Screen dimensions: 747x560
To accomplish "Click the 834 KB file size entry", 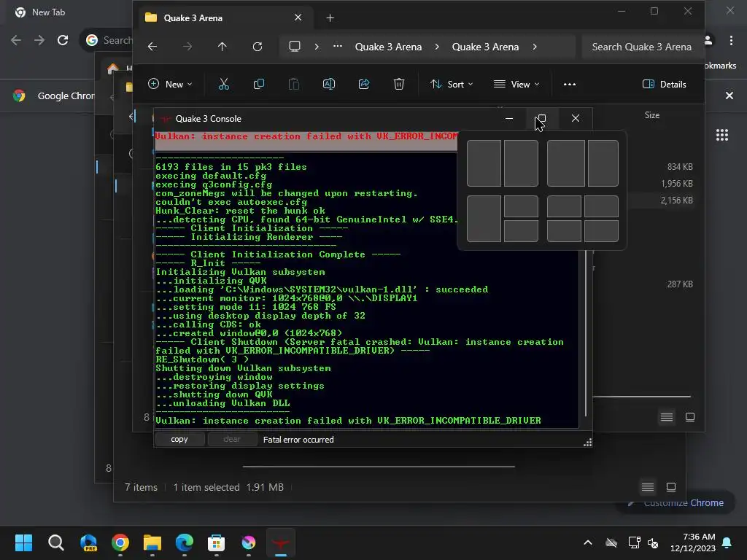I will [x=680, y=167].
